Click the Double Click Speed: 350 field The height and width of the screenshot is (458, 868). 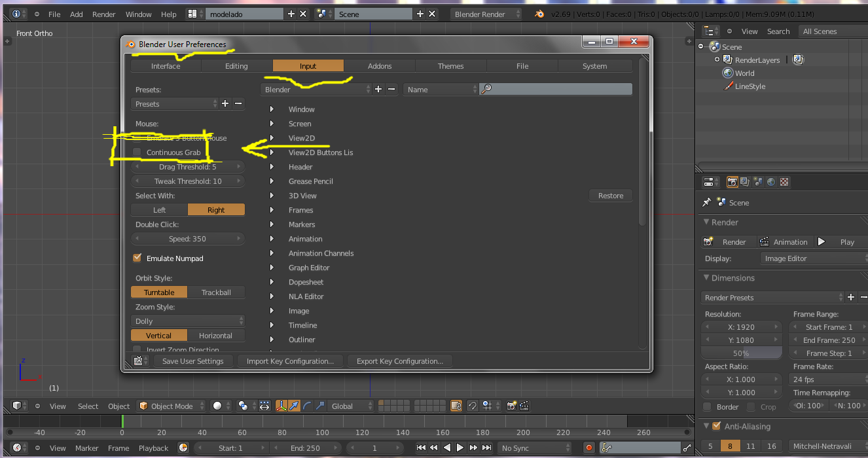(x=188, y=239)
